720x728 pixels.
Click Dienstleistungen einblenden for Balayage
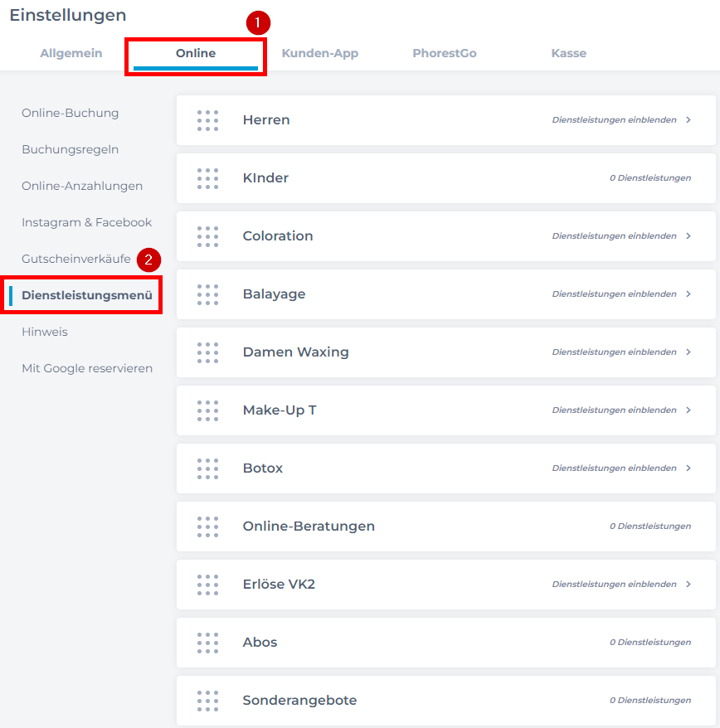614,294
